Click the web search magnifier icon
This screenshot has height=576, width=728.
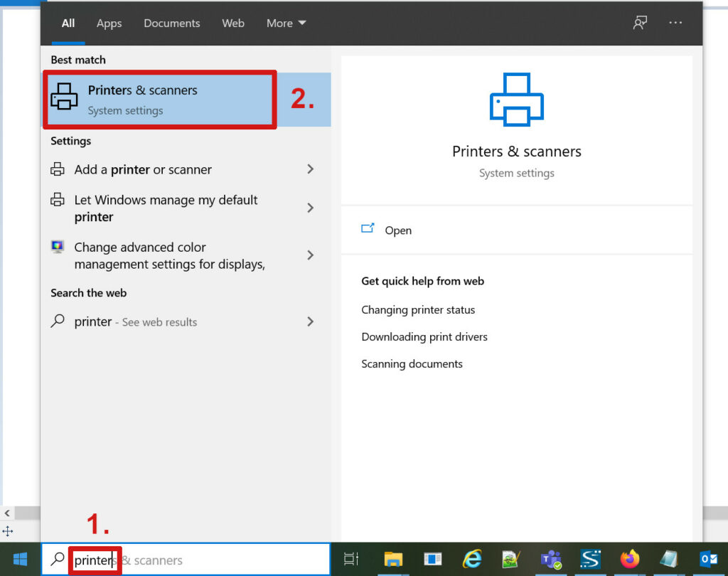pyautogui.click(x=58, y=321)
